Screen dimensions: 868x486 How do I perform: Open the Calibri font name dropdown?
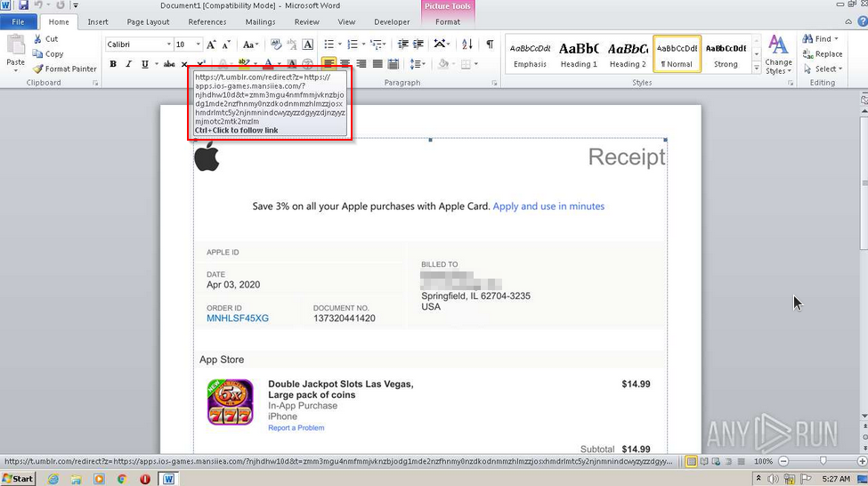tap(169, 45)
